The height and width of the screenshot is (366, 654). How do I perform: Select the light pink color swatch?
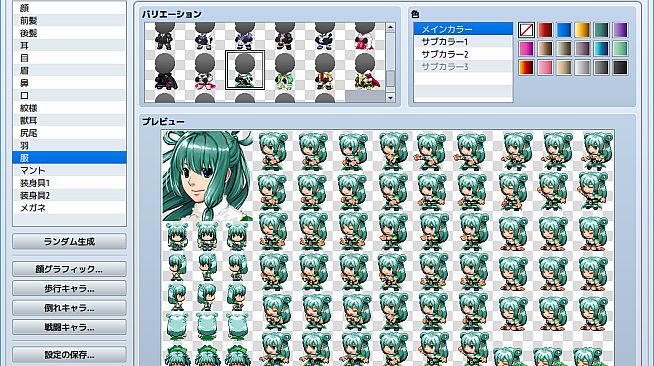click(545, 68)
